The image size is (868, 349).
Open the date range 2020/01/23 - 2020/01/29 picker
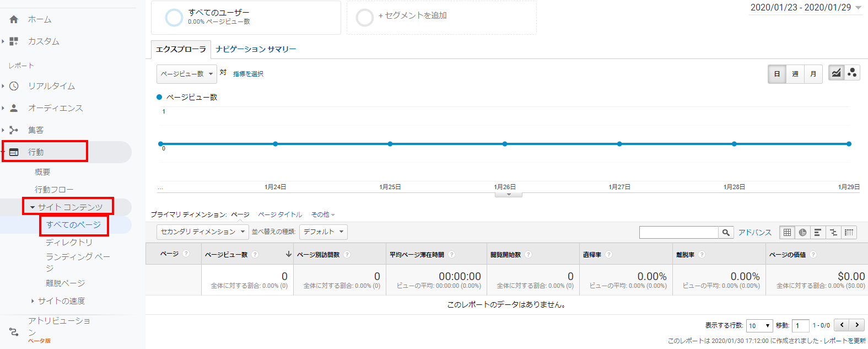tap(806, 7)
